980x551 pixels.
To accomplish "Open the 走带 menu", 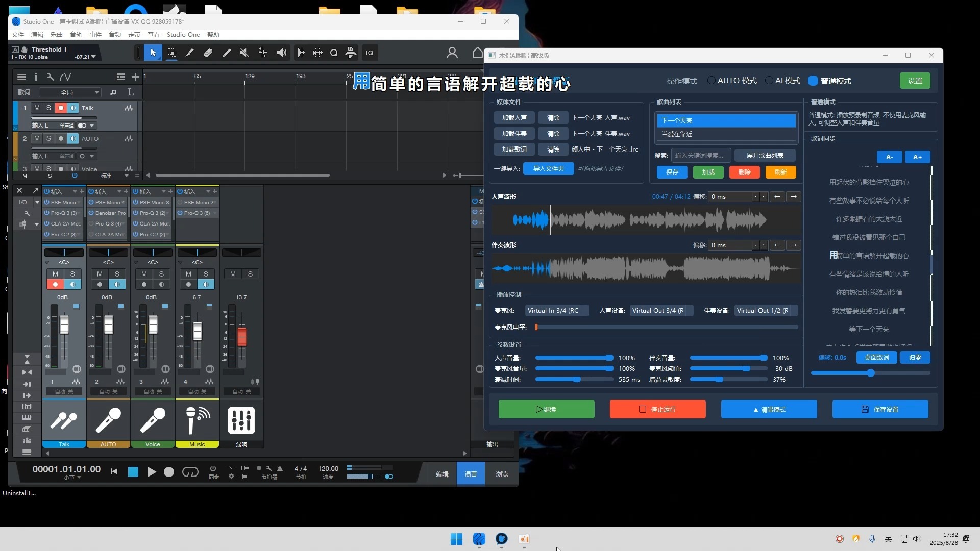I will [134, 35].
